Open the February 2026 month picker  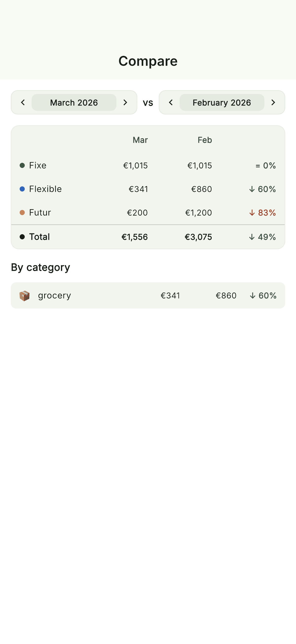coord(222,103)
